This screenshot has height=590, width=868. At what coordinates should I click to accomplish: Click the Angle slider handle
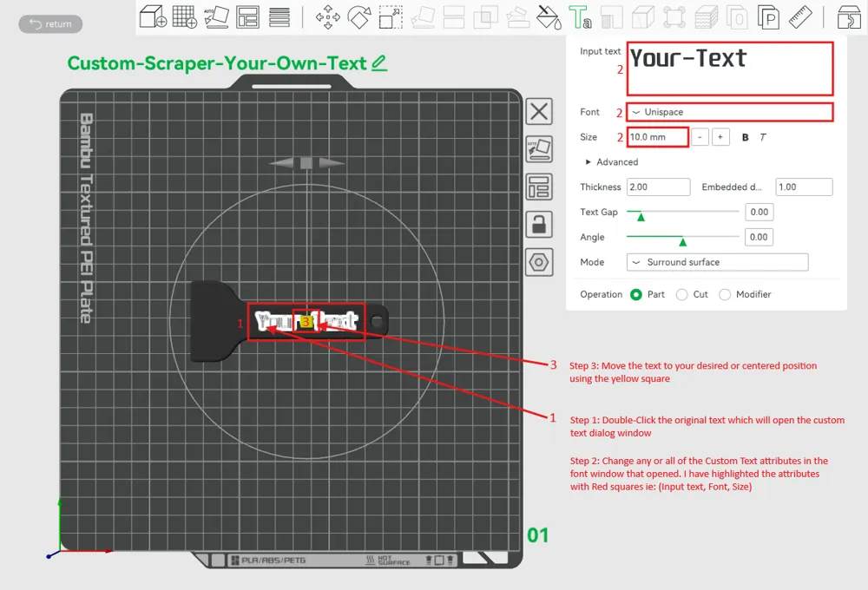click(682, 242)
